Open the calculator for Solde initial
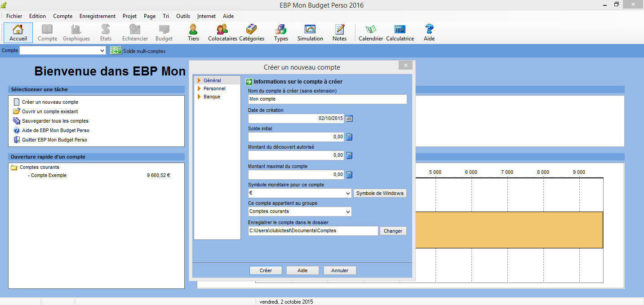This screenshot has height=305, width=644. 349,137
